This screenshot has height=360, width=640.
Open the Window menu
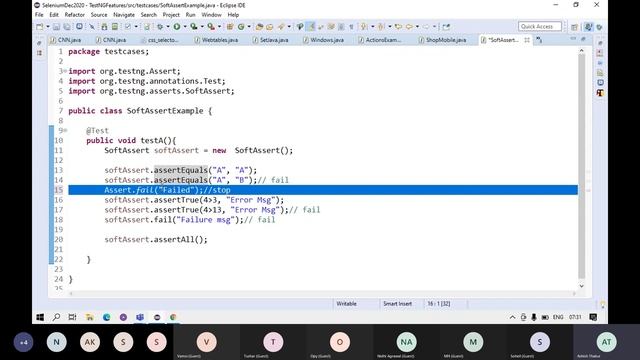pos(211,15)
